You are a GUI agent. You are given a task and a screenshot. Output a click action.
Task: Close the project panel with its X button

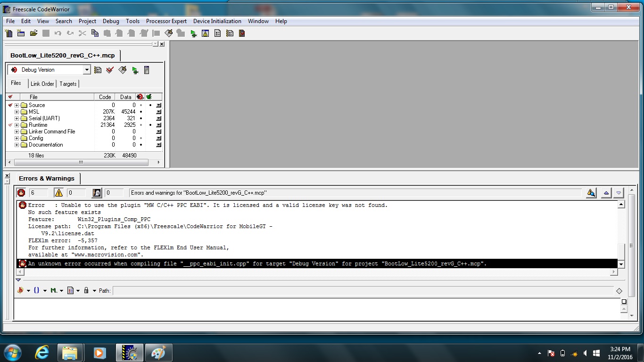point(162,44)
